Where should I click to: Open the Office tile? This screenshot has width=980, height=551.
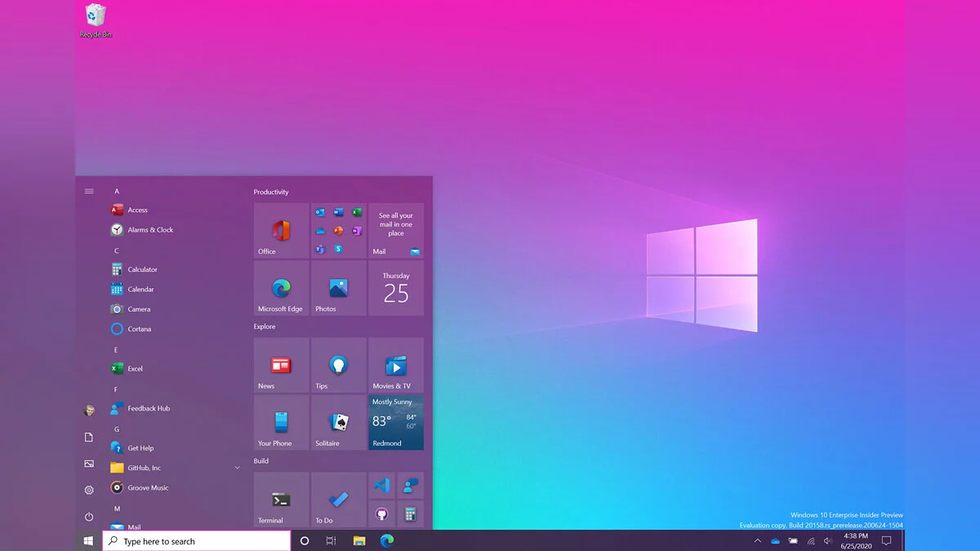pyautogui.click(x=281, y=231)
